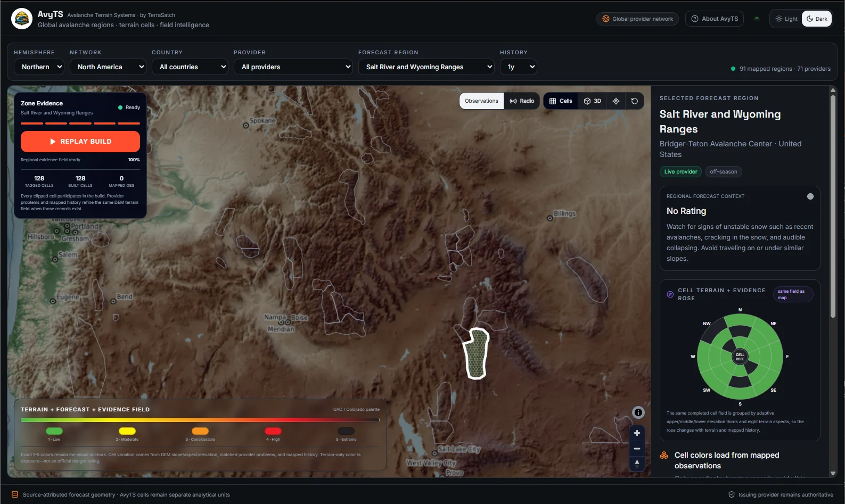Click the side panel scrollbar up arrow
Screen dimensions: 845x504
[833, 90]
